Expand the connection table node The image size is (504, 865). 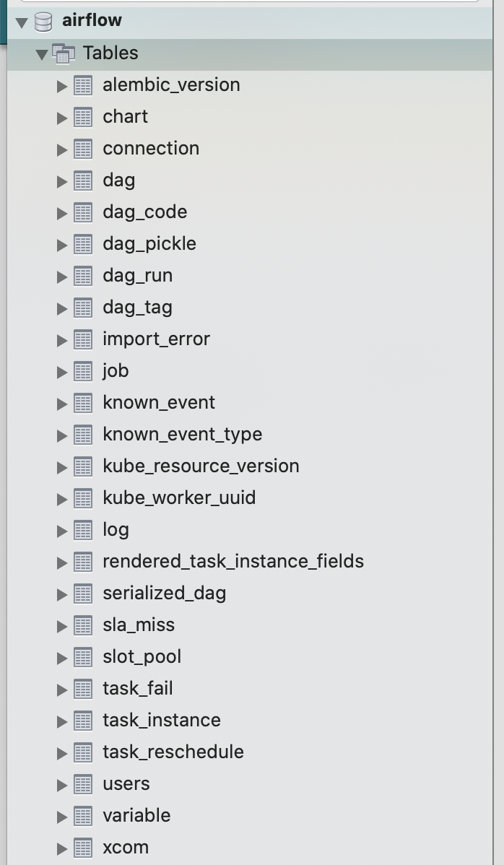click(x=62, y=149)
